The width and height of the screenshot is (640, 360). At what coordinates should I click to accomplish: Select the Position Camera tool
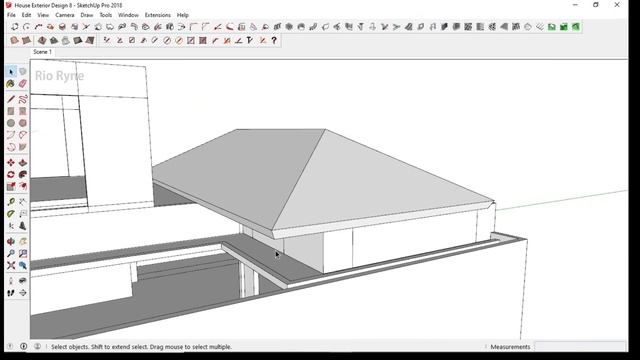click(11, 281)
